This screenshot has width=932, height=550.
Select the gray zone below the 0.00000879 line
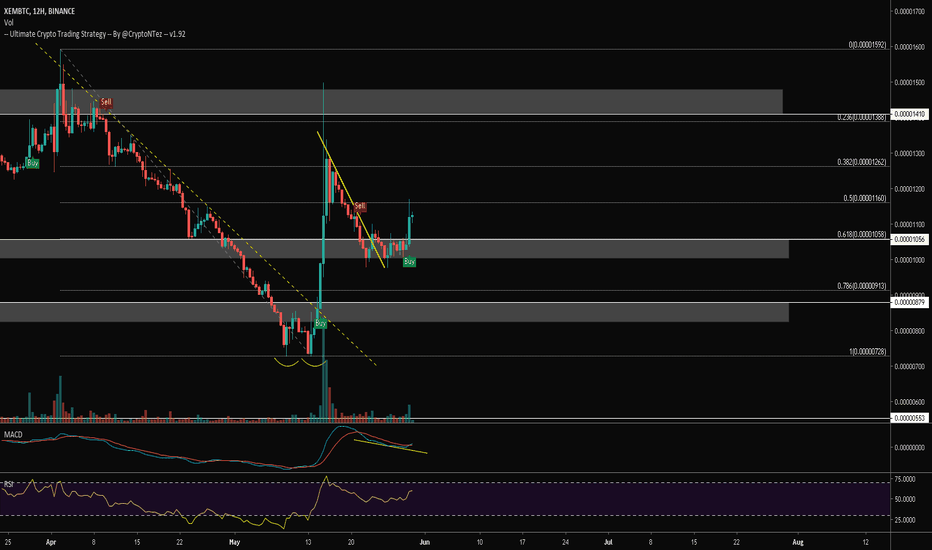(394, 313)
